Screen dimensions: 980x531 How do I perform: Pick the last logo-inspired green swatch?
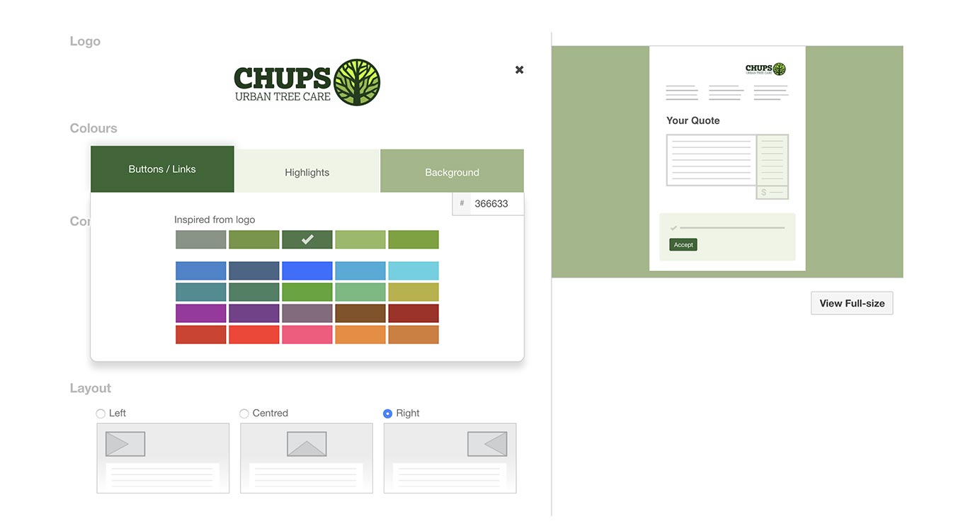(x=414, y=240)
